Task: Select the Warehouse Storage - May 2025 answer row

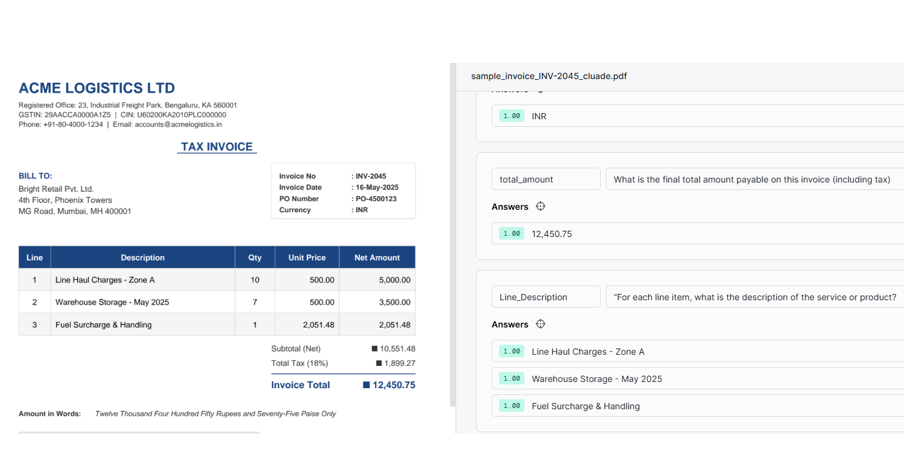Action: click(700, 379)
